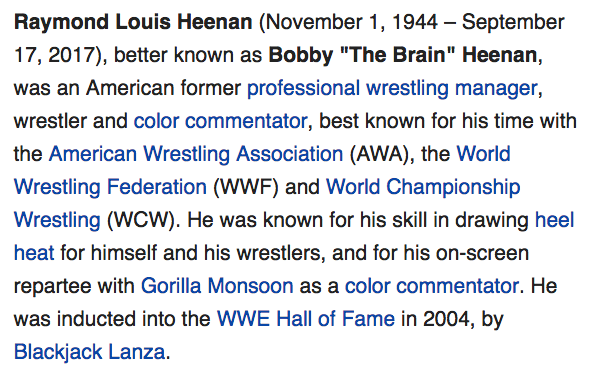Follow the Blackjack Lanza link
This screenshot has width=590, height=373.
(90, 352)
